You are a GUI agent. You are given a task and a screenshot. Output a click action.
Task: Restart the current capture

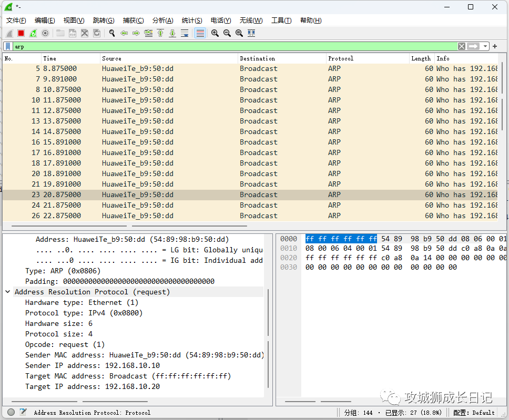33,33
